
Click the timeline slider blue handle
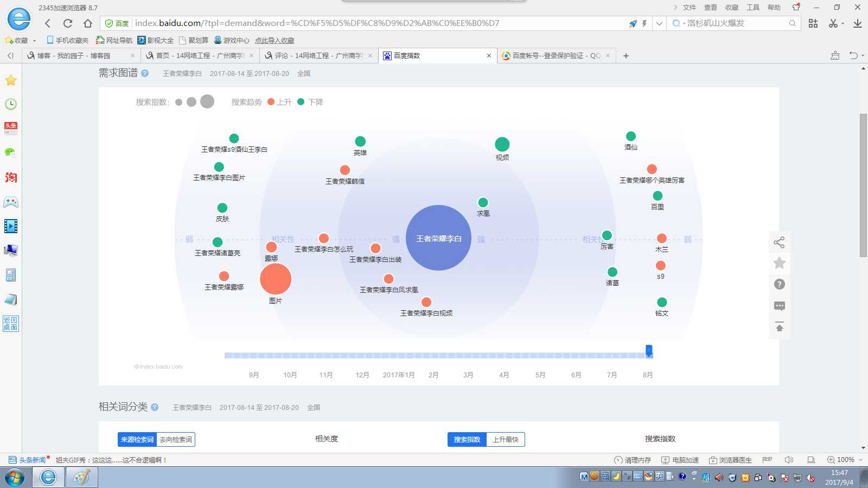point(649,351)
